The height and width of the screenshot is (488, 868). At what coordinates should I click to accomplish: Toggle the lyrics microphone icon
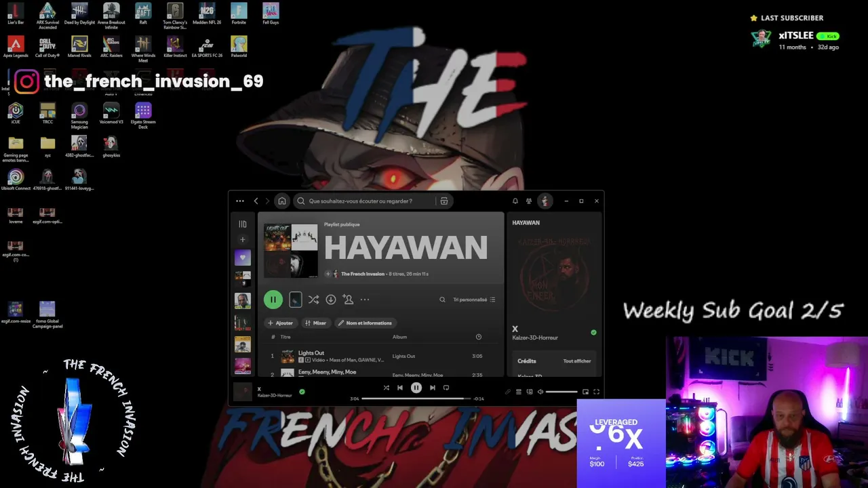(x=507, y=392)
